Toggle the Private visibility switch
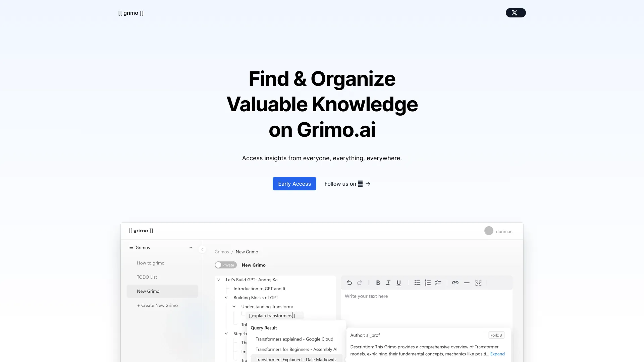The image size is (644, 362). pyautogui.click(x=225, y=264)
